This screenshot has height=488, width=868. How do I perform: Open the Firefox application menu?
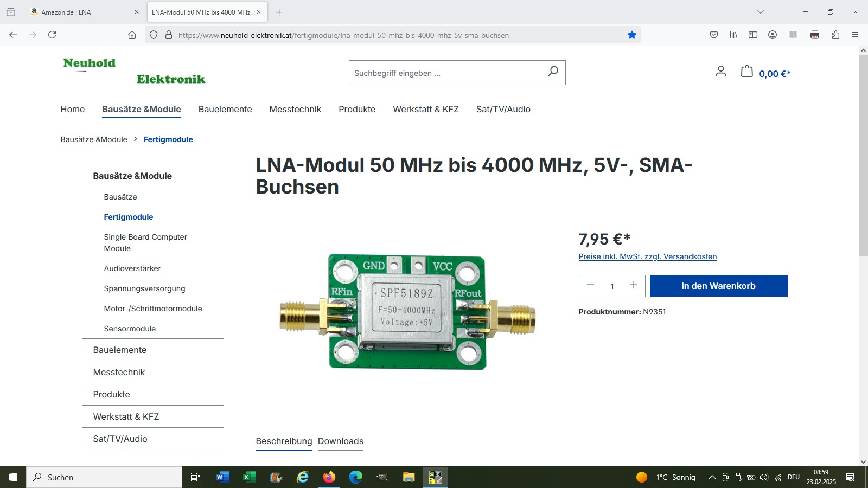click(x=855, y=35)
